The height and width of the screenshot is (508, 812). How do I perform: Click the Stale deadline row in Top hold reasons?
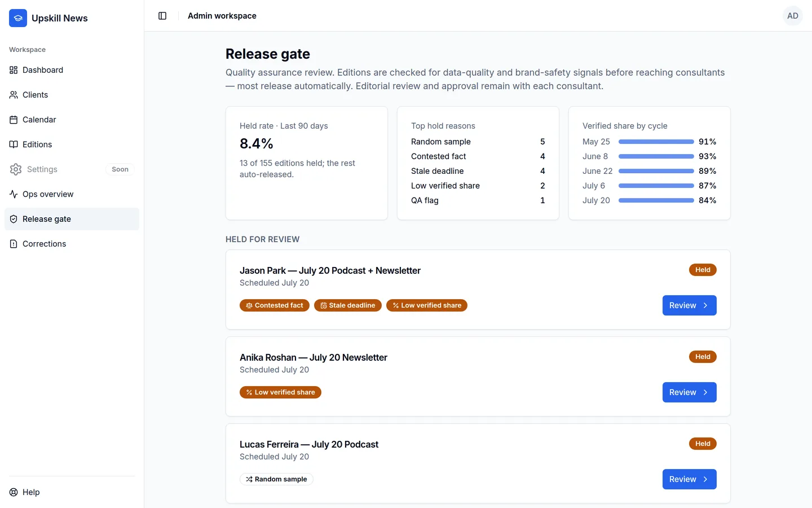(478, 171)
